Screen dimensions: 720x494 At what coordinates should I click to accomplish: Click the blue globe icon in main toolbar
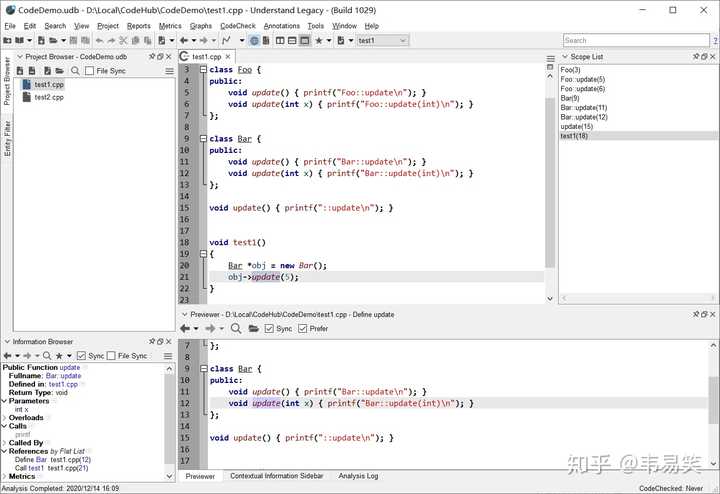coord(254,40)
